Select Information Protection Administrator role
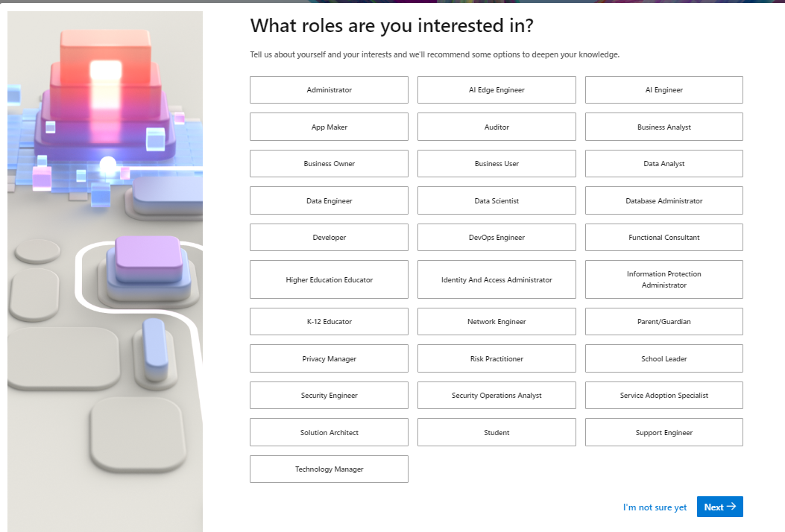This screenshot has height=532, width=785. pyautogui.click(x=663, y=279)
